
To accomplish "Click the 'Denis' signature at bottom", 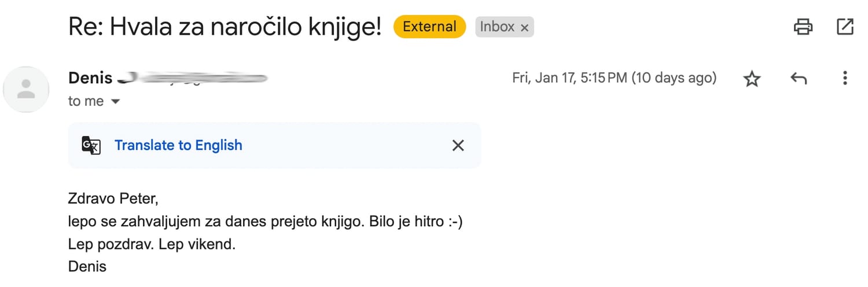I will coord(87,266).
